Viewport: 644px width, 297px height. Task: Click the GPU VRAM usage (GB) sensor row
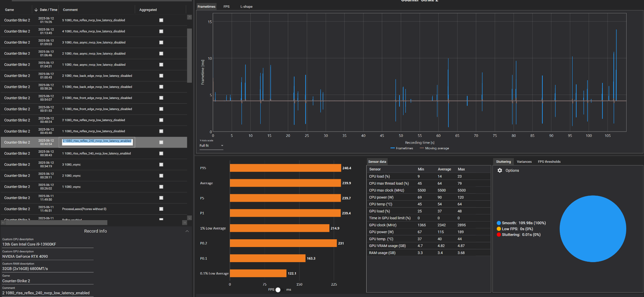(428, 246)
